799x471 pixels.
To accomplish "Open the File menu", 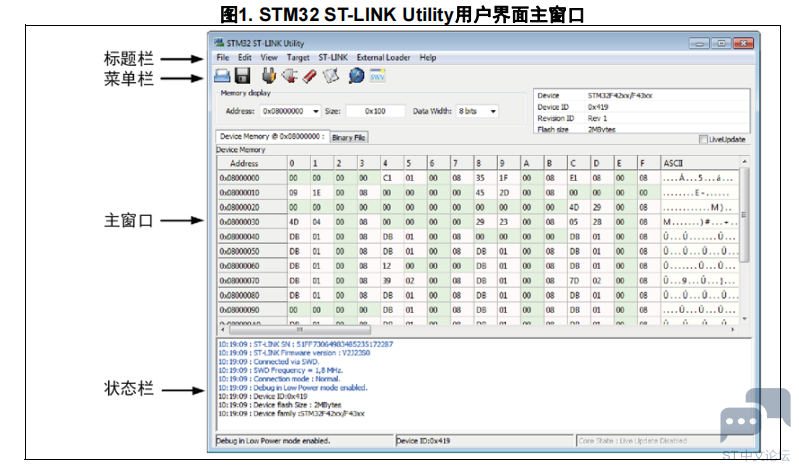I will [223, 58].
